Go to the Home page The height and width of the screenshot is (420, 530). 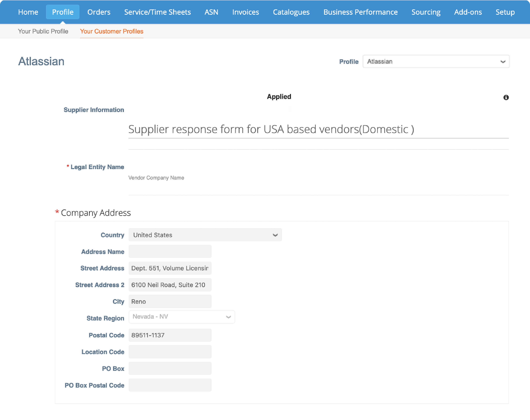coord(28,12)
